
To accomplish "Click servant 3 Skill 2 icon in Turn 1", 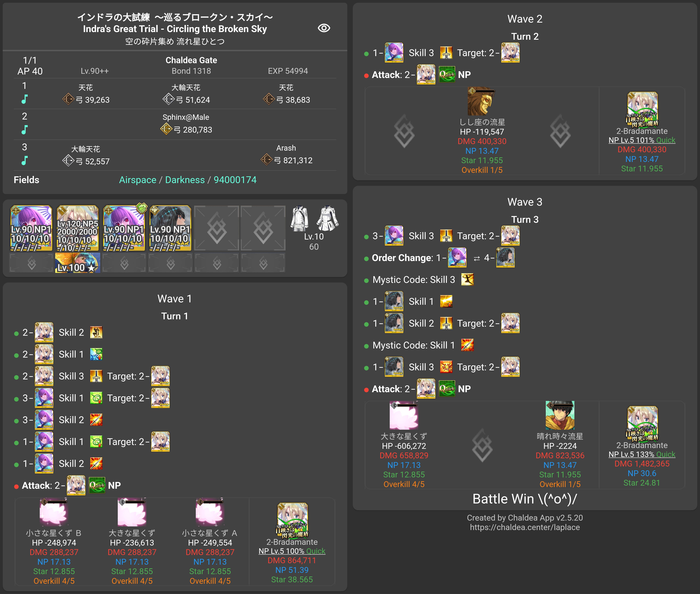I will pos(96,420).
